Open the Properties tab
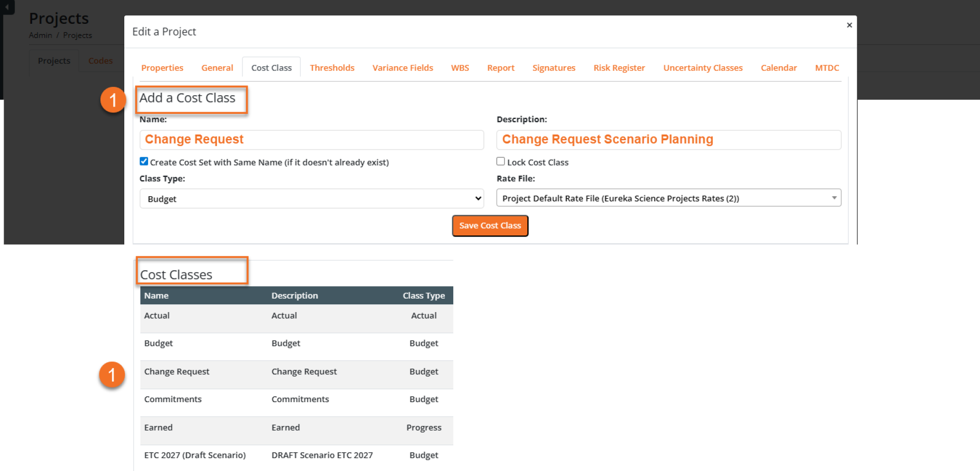The image size is (980, 471). pos(162,68)
